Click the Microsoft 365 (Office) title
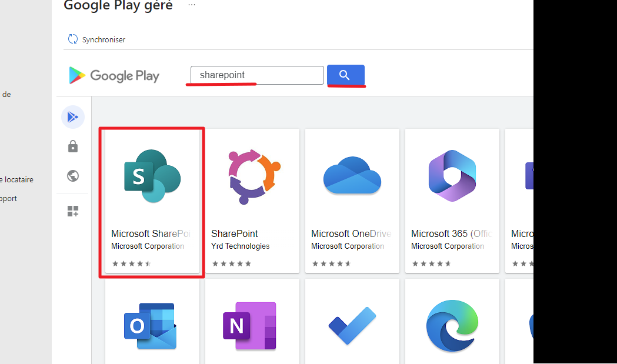The width and height of the screenshot is (617, 364). (x=451, y=233)
